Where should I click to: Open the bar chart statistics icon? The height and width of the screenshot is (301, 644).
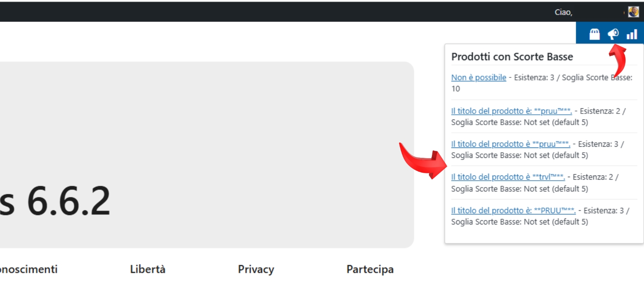pyautogui.click(x=632, y=34)
